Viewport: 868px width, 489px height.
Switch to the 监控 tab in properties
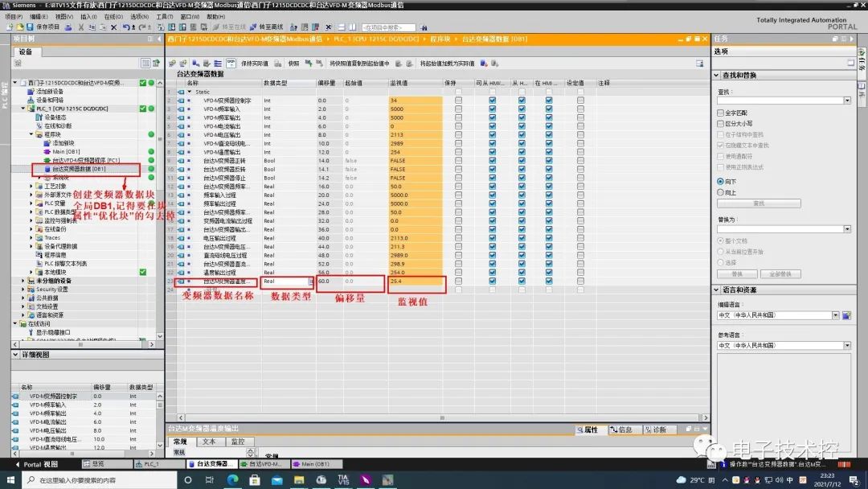[238, 442]
